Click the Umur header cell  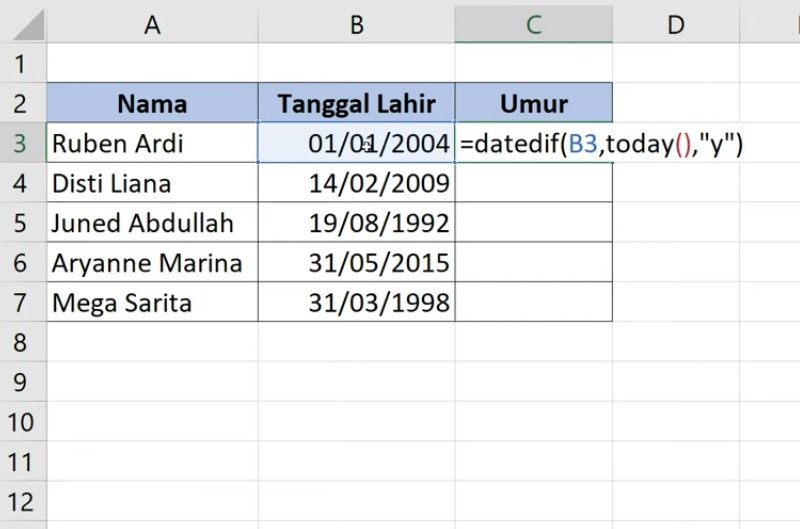tap(533, 104)
